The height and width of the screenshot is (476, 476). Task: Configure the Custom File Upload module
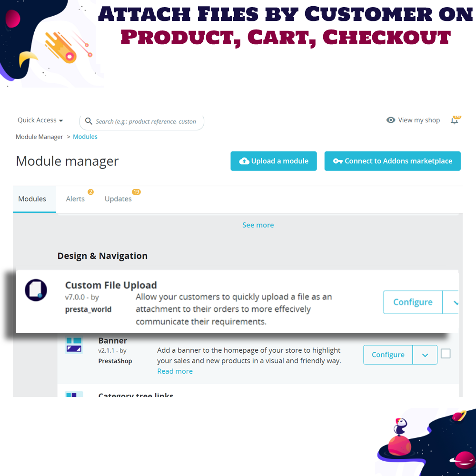(413, 302)
